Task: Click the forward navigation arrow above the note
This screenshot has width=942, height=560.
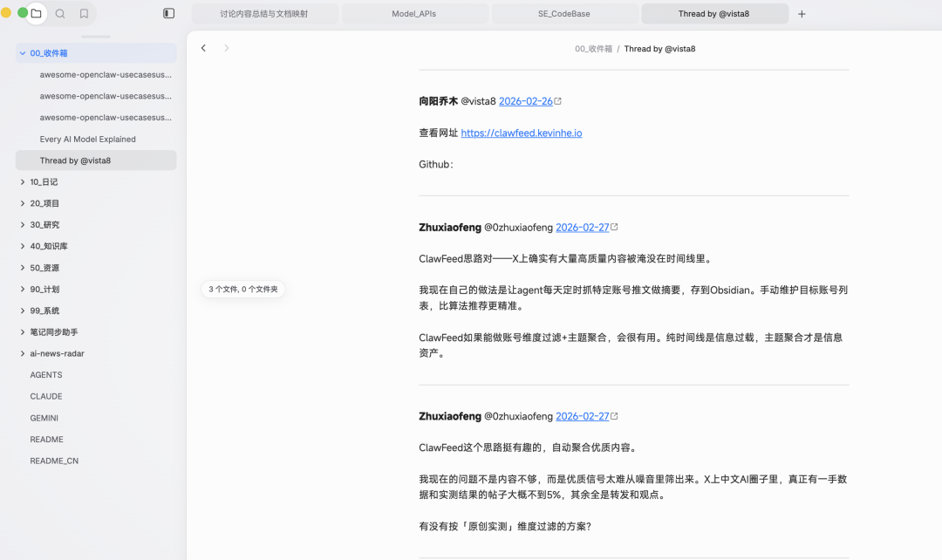Action: pos(226,48)
